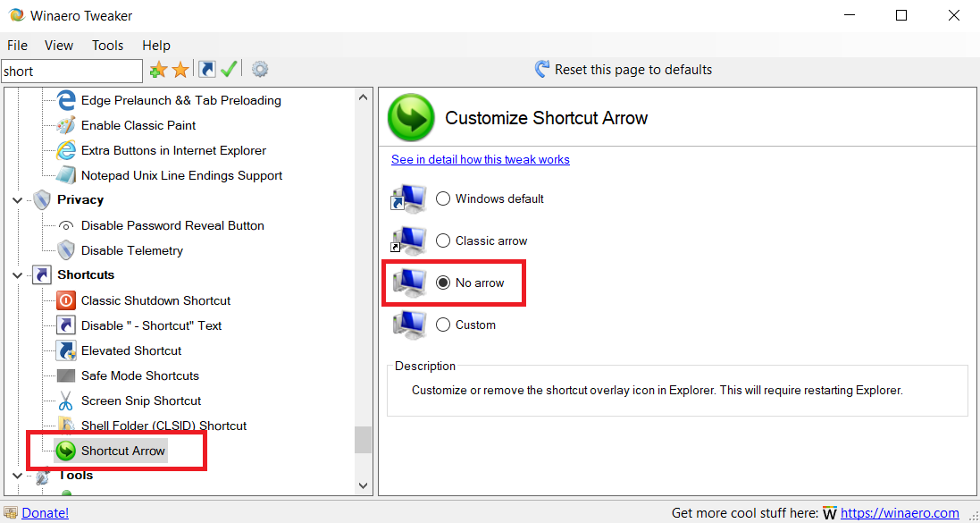Click the Classic Shutdown Shortcut power icon
Viewport: 980px width, 523px height.
coord(65,301)
